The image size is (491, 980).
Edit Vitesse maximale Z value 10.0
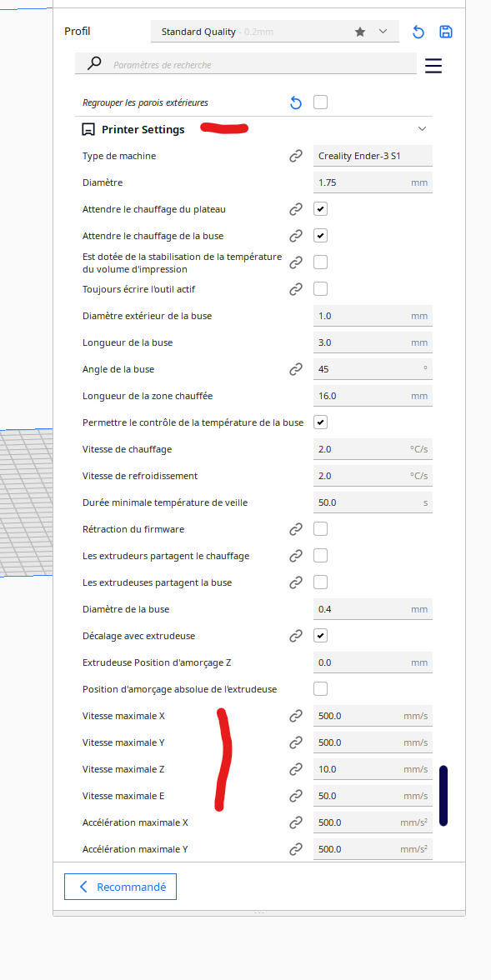pos(373,768)
